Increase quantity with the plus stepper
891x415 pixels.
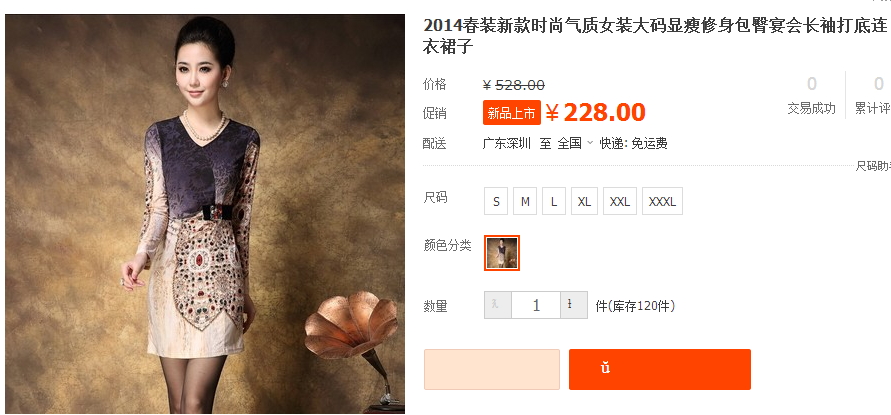(x=573, y=305)
